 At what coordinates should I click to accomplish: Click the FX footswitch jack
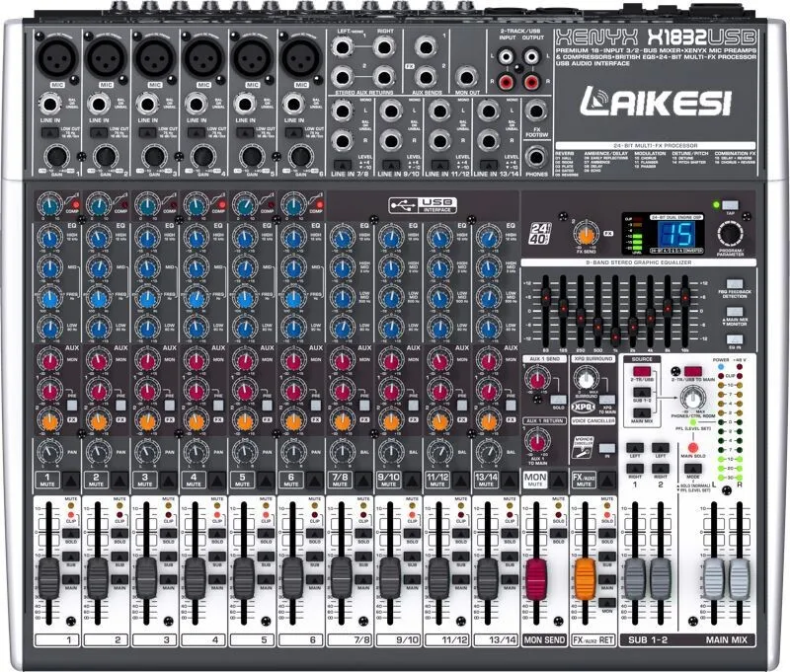click(535, 112)
